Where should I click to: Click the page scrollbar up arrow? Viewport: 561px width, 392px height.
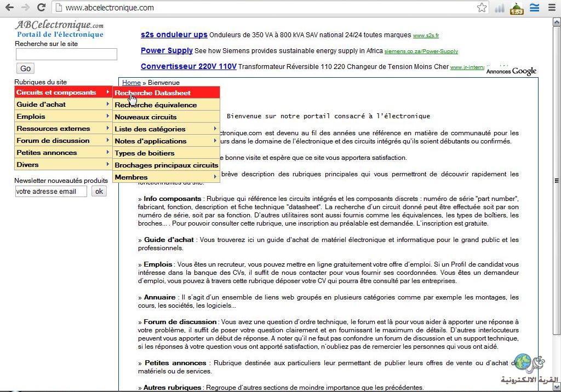(x=557, y=22)
